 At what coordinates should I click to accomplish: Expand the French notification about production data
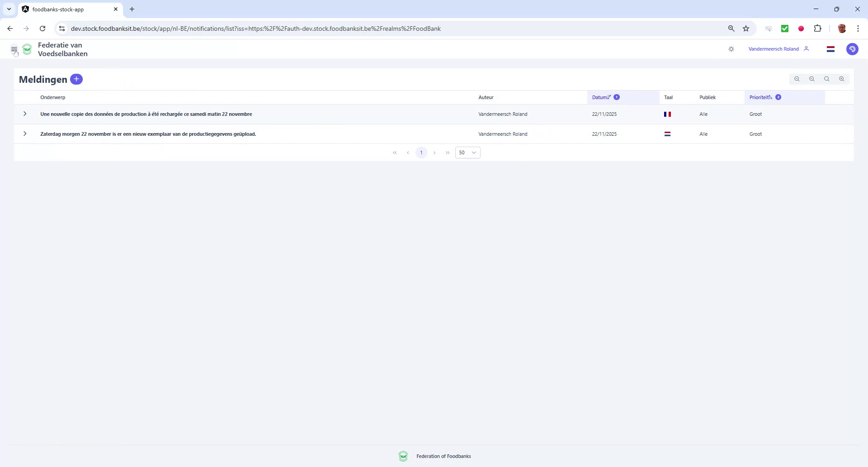pos(25,114)
